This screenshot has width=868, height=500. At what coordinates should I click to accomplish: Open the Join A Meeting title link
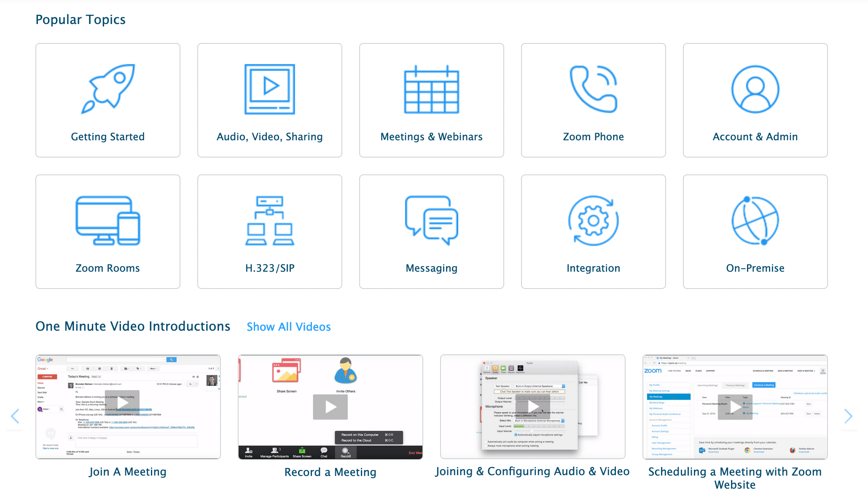click(128, 472)
